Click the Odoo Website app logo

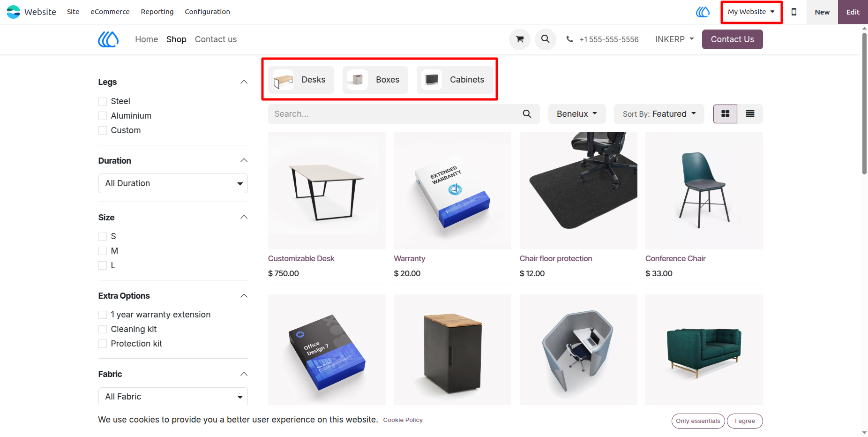coord(13,12)
